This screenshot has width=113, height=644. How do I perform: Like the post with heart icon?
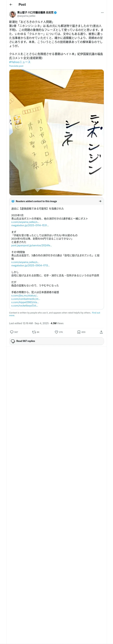point(56,332)
